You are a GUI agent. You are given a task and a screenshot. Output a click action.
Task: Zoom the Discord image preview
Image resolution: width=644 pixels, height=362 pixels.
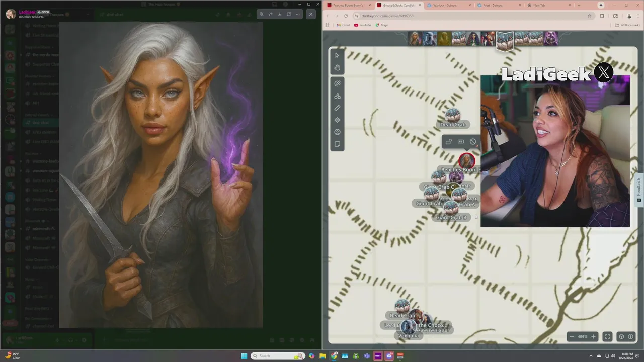tap(261, 14)
